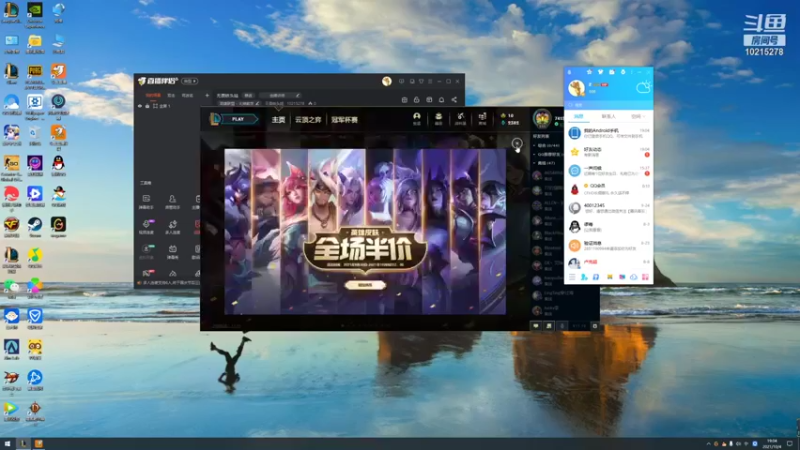Open the 我的Android手机 conversation in QQ
Screen dimensions: 800x450
point(608,133)
